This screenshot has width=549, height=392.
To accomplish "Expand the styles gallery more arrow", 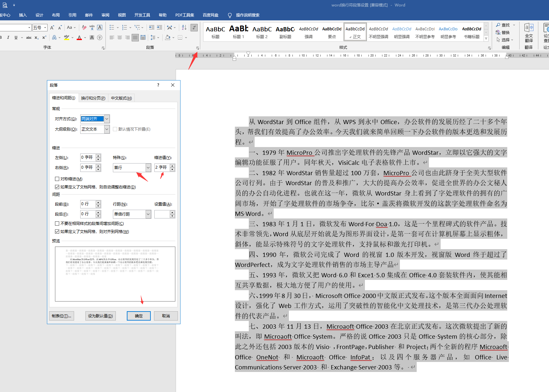I will click(486, 38).
